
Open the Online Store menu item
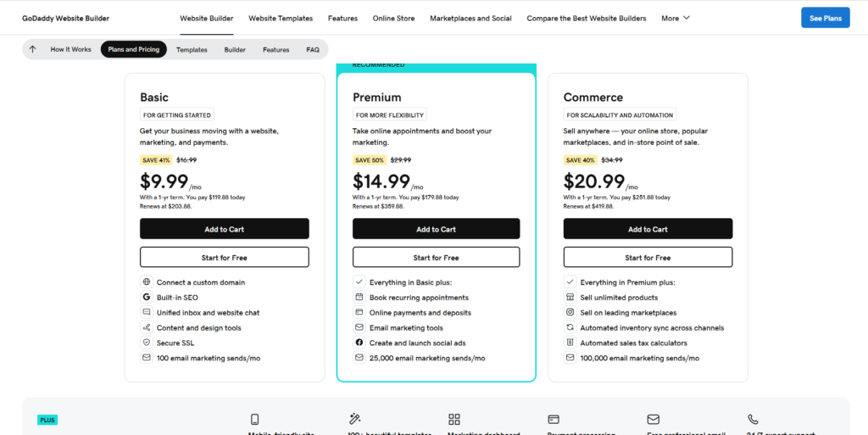click(x=393, y=18)
